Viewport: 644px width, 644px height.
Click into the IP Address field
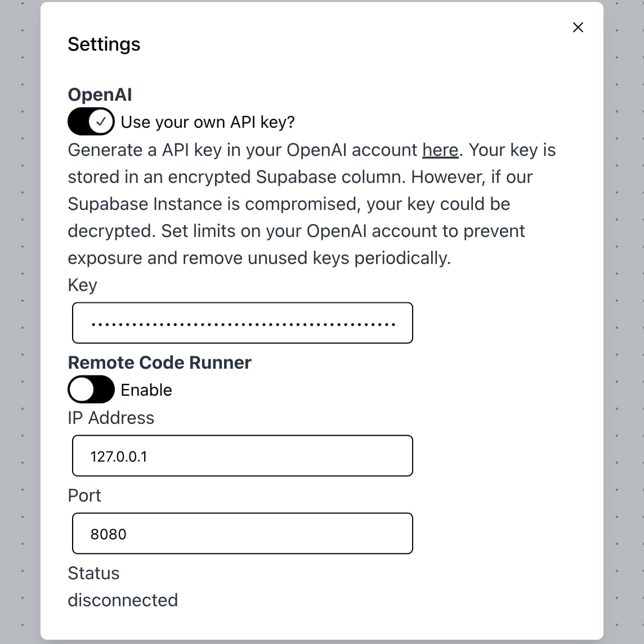tap(243, 456)
